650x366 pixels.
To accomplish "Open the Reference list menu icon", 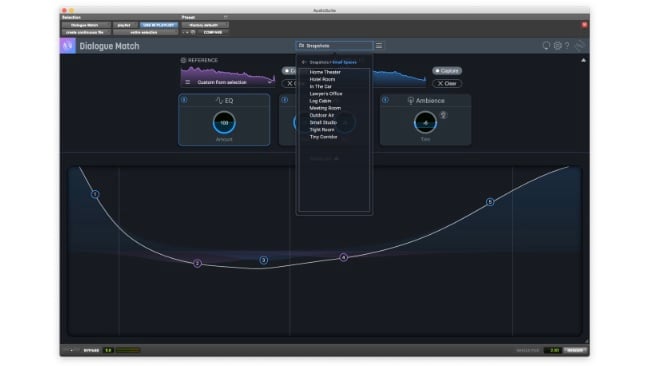I will (187, 82).
